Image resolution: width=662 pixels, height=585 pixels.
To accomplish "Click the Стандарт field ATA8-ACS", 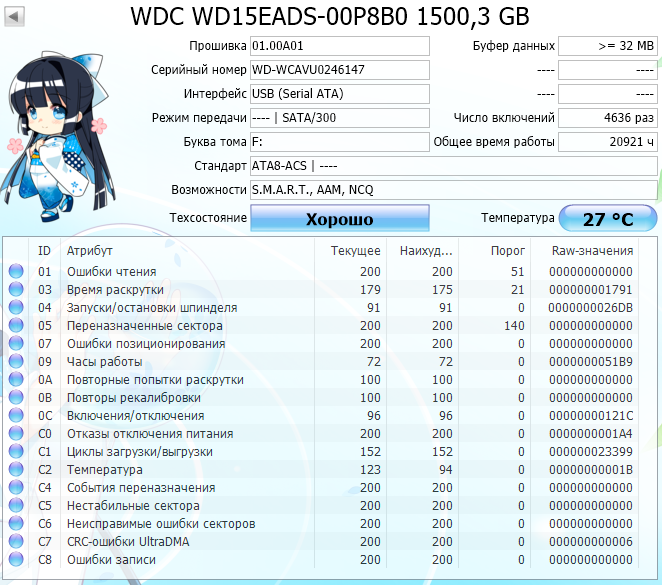I will pyautogui.click(x=454, y=166).
